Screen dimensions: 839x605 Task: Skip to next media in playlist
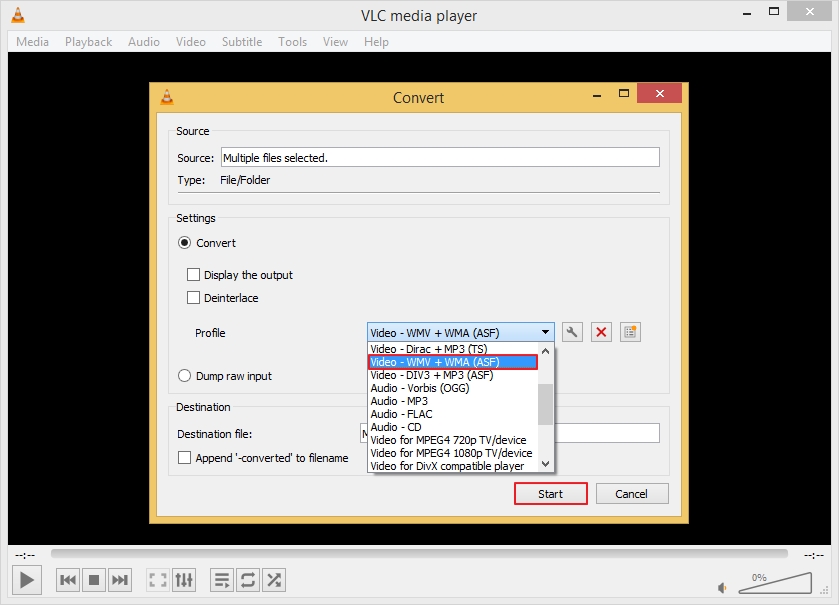pyautogui.click(x=120, y=580)
